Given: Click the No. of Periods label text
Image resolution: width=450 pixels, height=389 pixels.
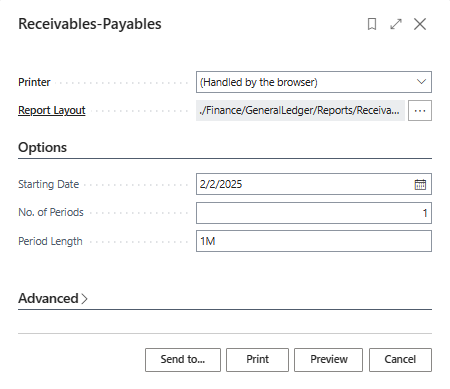Looking at the screenshot, I should (51, 212).
